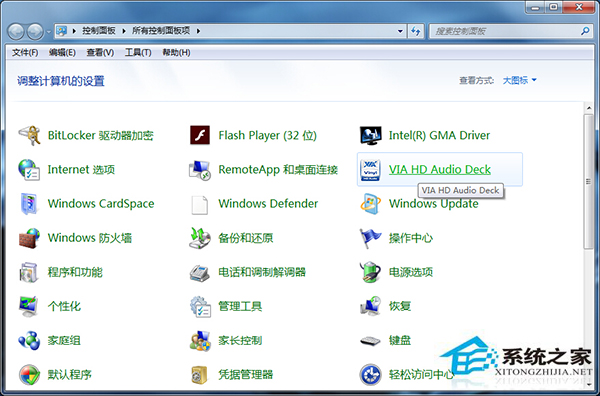Click the Windows Defender blank page icon
This screenshot has height=396, width=600.
click(200, 205)
